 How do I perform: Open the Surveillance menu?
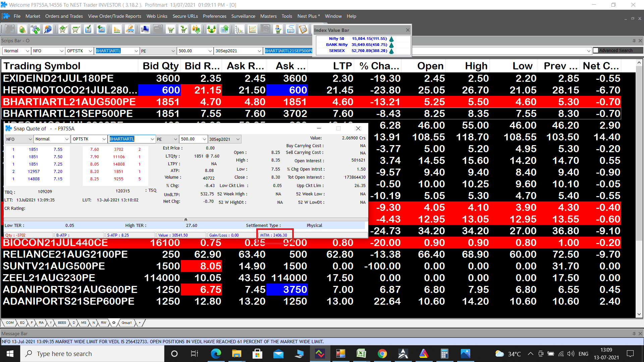click(243, 16)
